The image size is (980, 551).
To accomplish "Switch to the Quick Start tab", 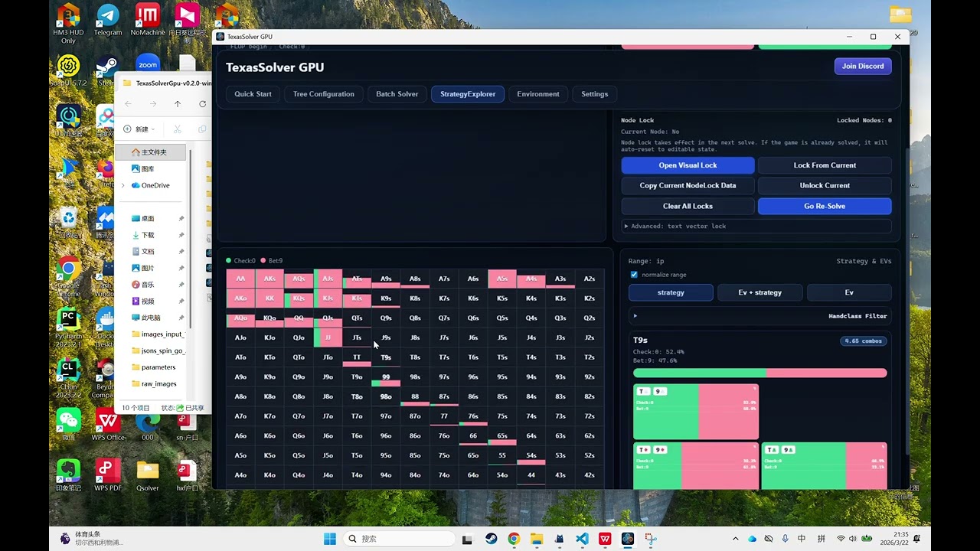I will tap(253, 94).
